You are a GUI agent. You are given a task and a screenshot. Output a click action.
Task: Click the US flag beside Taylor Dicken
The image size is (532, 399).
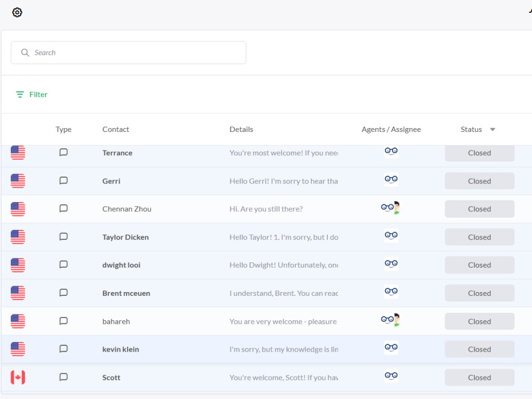click(x=18, y=237)
